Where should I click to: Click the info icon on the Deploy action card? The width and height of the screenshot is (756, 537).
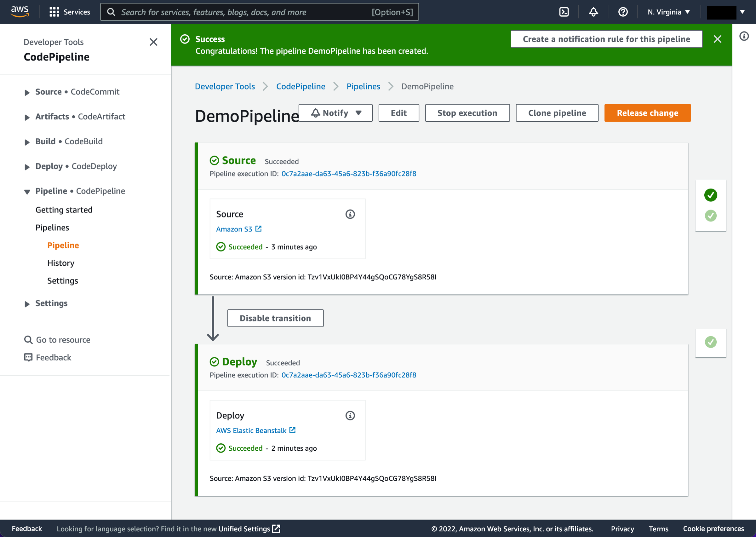[x=350, y=416]
